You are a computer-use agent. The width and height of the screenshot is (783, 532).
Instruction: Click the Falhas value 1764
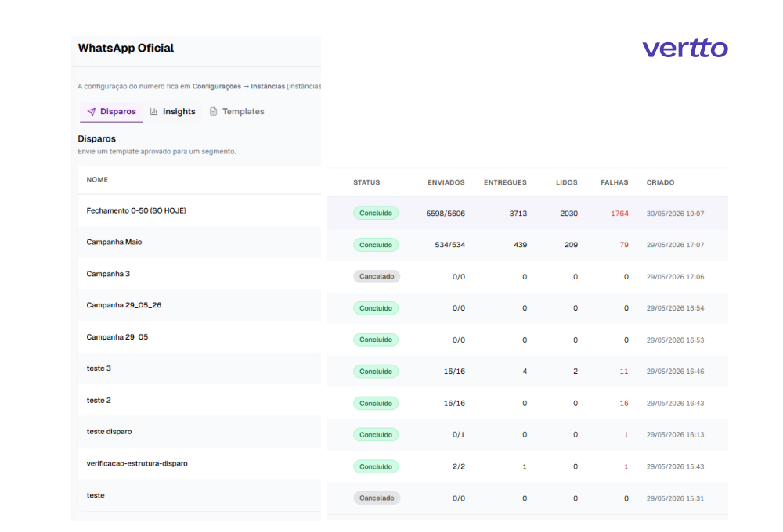coord(619,214)
